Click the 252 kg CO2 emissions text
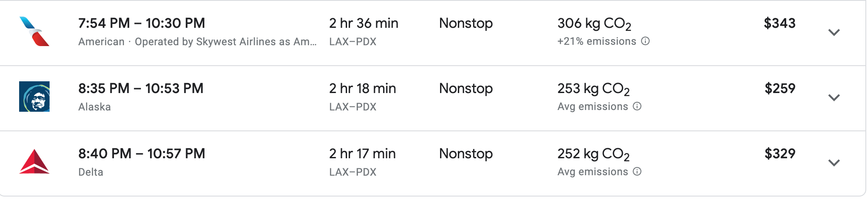868x200 pixels. click(594, 154)
